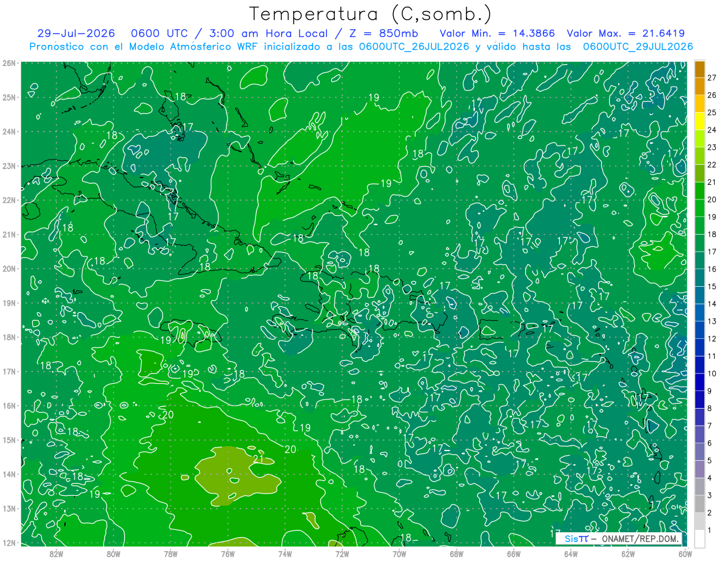Image resolution: width=728 pixels, height=562 pixels.
Task: Select the longitude label "74W"
Action: [285, 554]
